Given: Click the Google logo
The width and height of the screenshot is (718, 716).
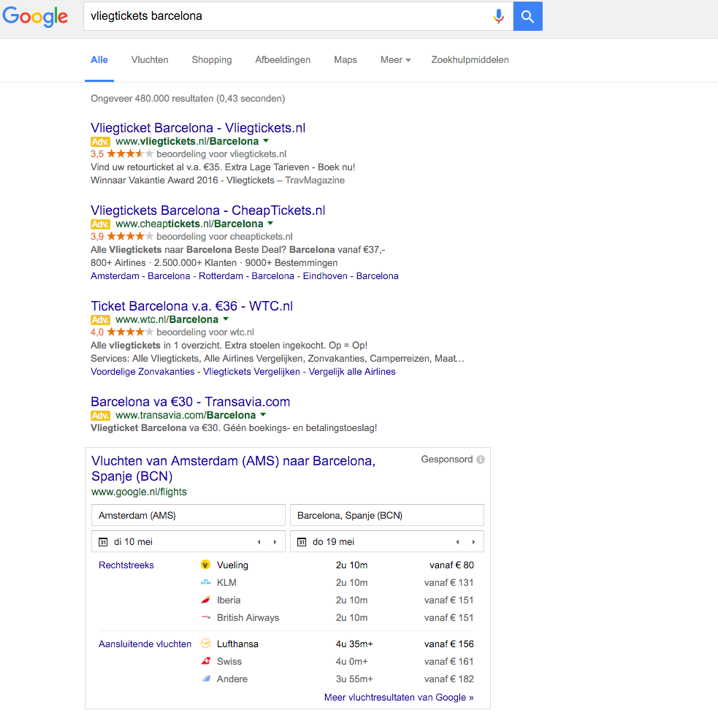Looking at the screenshot, I should (x=35, y=17).
